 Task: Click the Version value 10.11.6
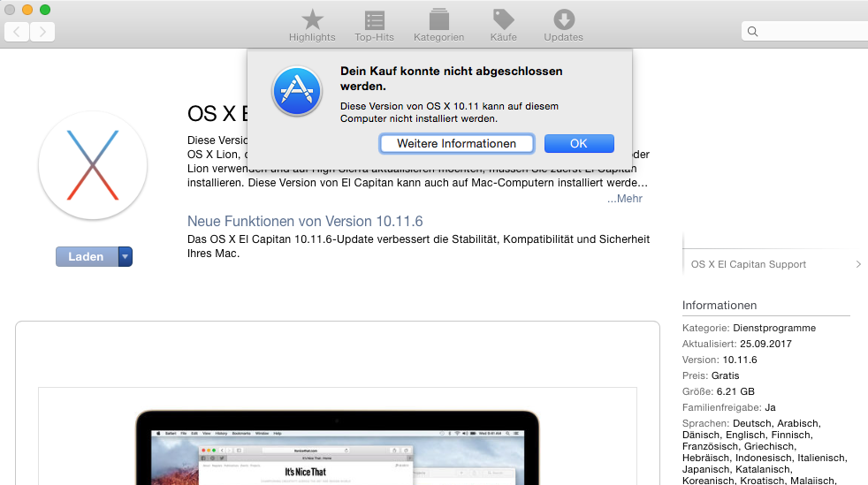click(740, 360)
